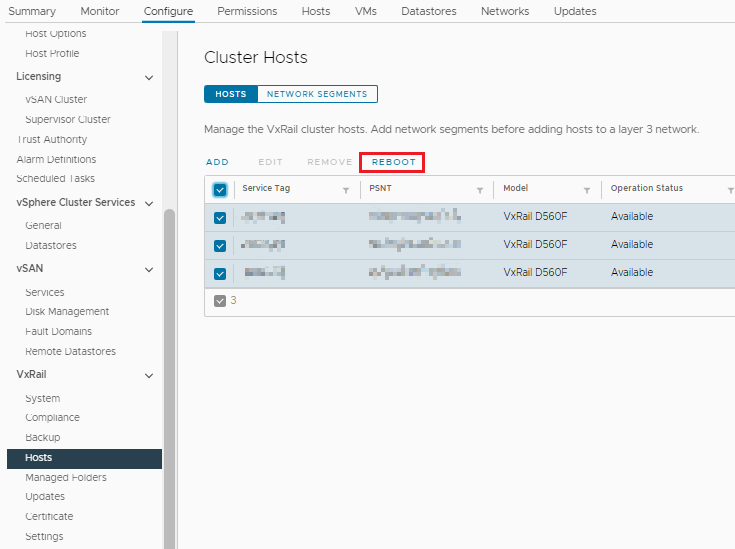
Task: Collapse the vSAN section chevron
Action: [x=149, y=269]
